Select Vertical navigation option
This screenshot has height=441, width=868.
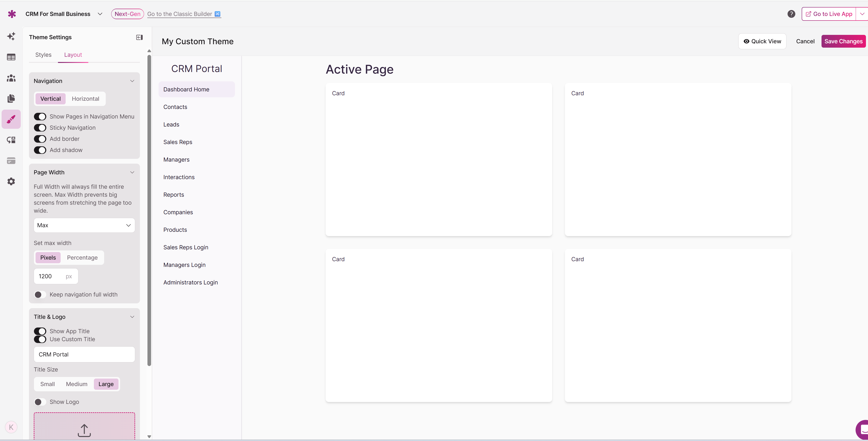pyautogui.click(x=51, y=99)
